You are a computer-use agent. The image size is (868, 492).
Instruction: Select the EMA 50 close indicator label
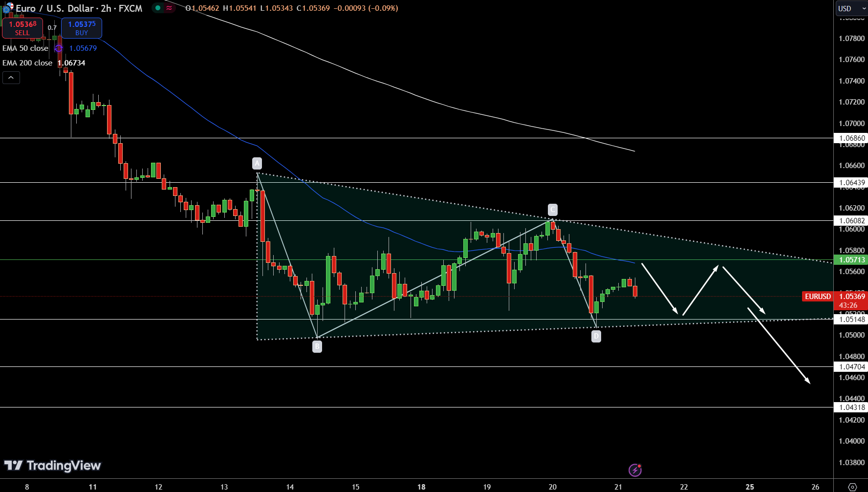(25, 48)
